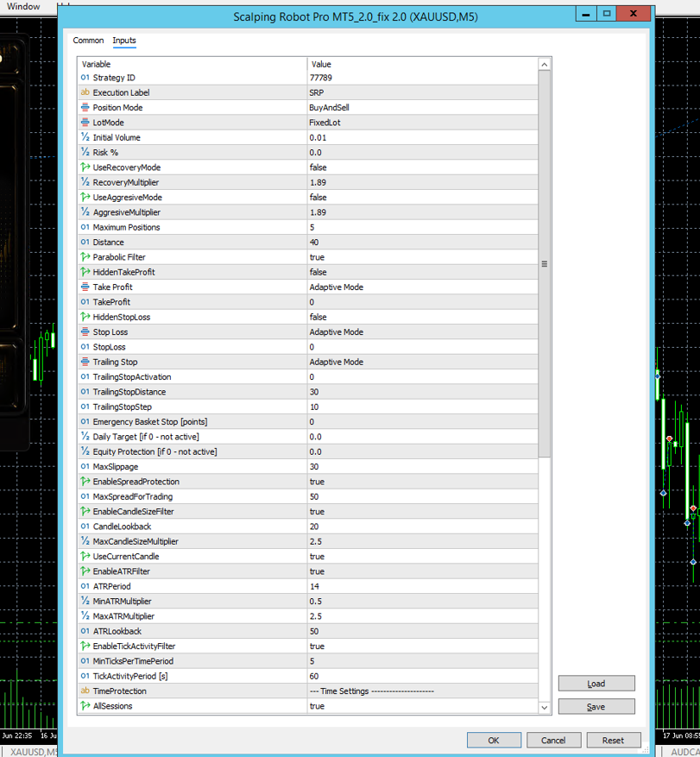Toggle the UseCurrentCandle true value
Screen dimensions: 700x757
[422, 556]
